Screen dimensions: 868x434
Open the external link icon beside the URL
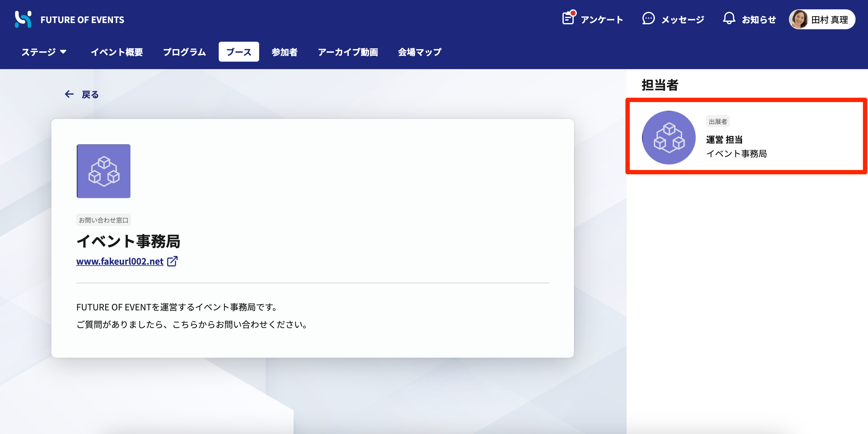173,261
